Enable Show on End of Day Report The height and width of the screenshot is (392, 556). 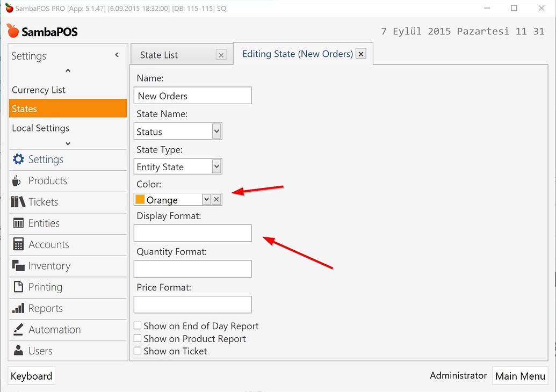(x=138, y=325)
